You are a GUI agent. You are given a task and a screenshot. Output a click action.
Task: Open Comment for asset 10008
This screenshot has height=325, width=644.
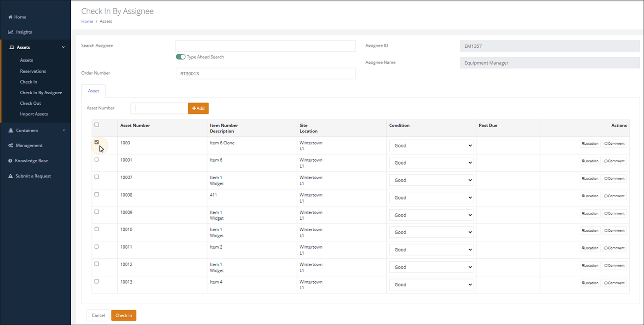(614, 196)
